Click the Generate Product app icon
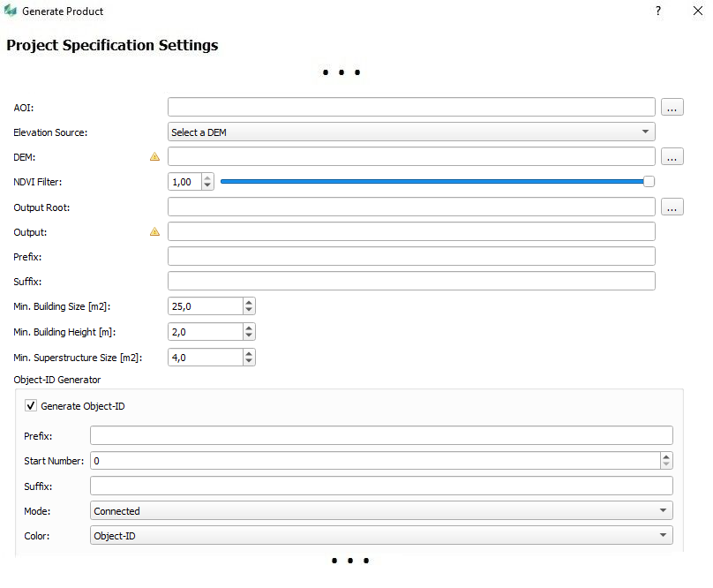 click(10, 11)
